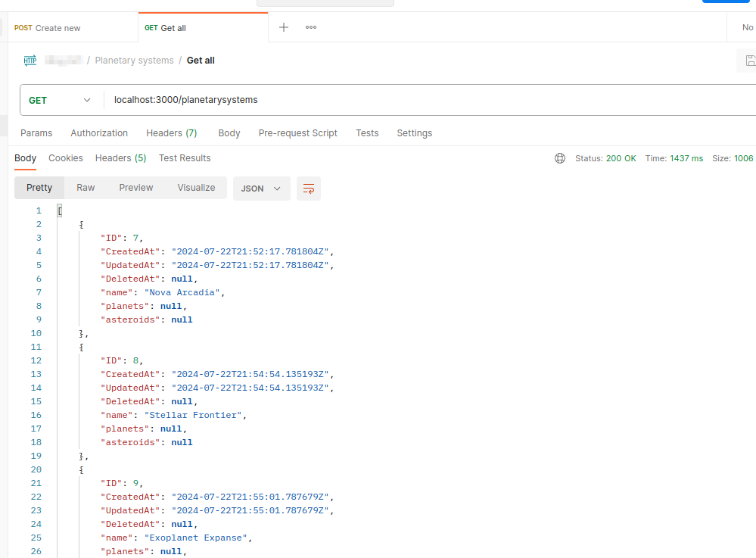Click the "Exoplanet Expanse" name value

tap(196, 538)
